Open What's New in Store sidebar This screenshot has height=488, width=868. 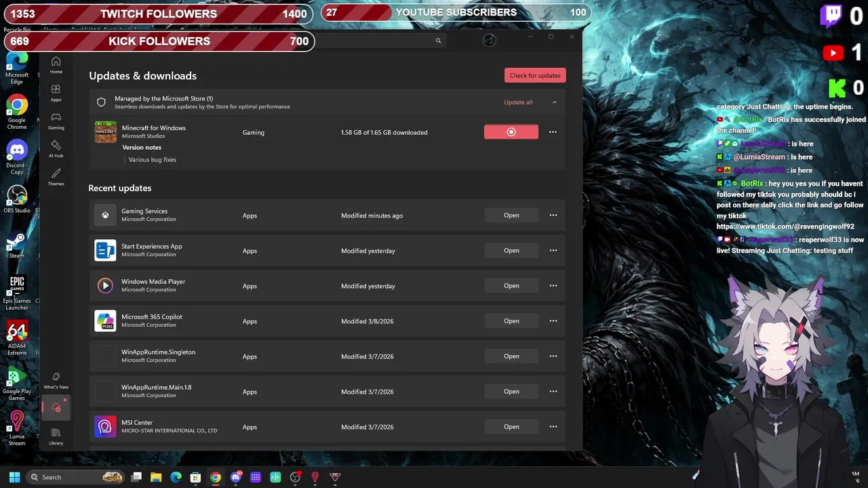tap(56, 381)
